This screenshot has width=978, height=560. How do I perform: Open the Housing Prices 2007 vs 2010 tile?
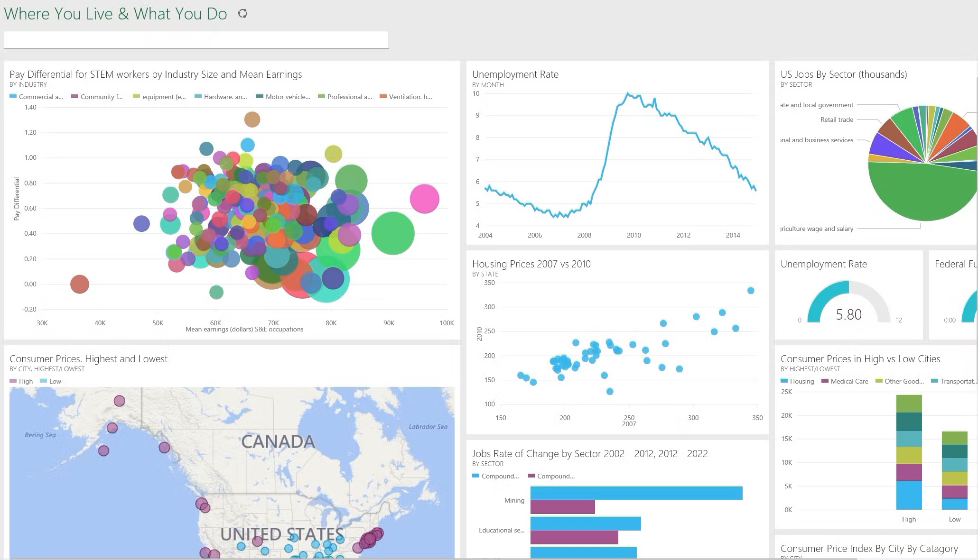pyautogui.click(x=531, y=264)
